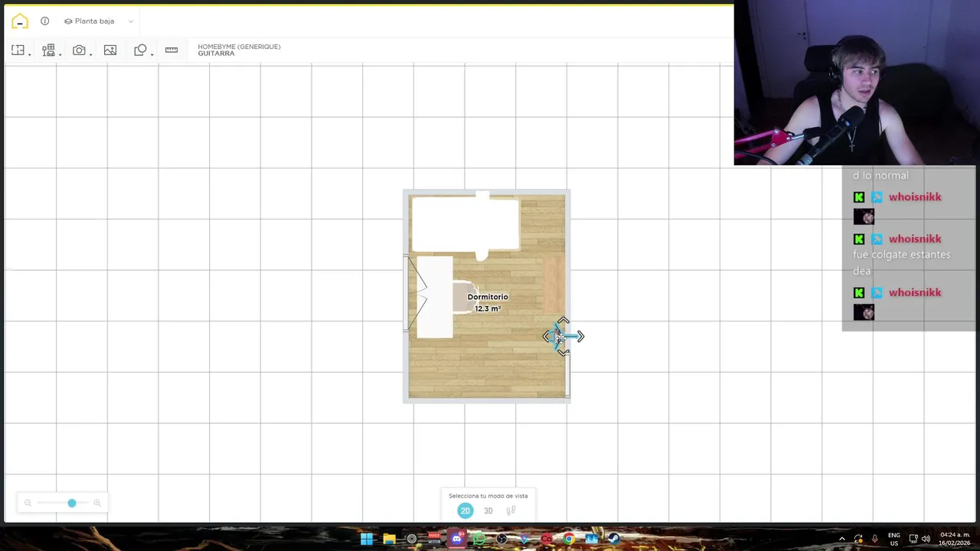
Task: Open WhatsApp from the taskbar
Action: (479, 539)
